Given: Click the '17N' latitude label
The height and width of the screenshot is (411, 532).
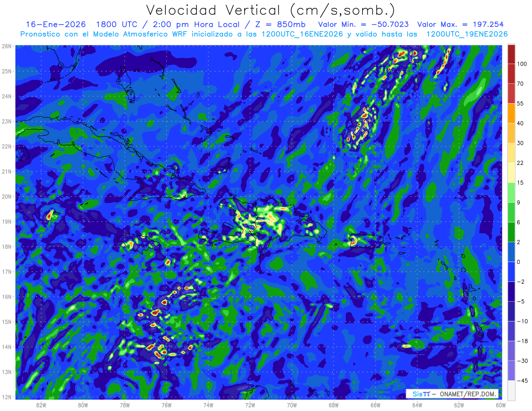Looking at the screenshot, I should click(7, 271).
